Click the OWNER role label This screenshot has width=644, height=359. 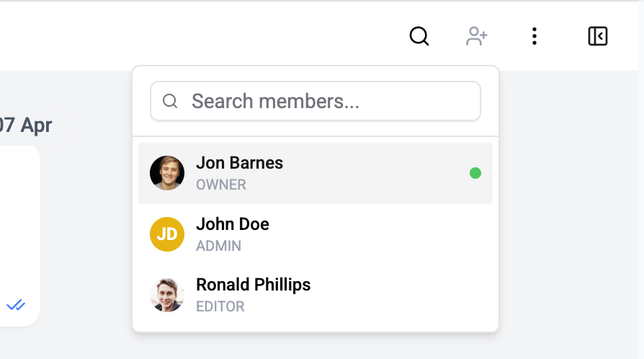click(221, 185)
